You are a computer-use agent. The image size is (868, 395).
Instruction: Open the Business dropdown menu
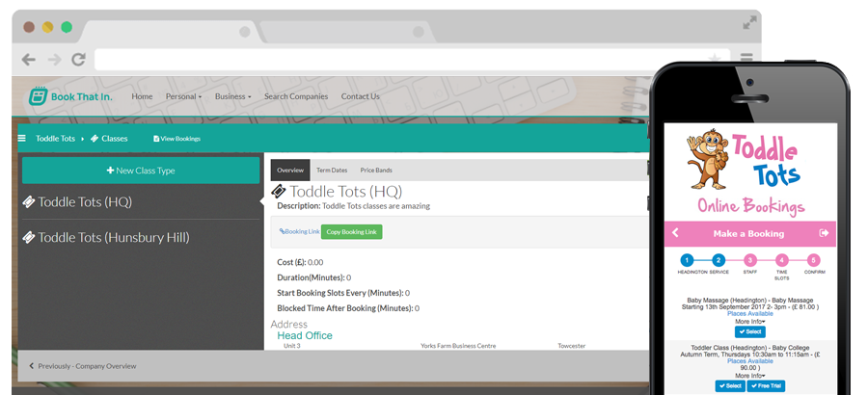[x=233, y=96]
